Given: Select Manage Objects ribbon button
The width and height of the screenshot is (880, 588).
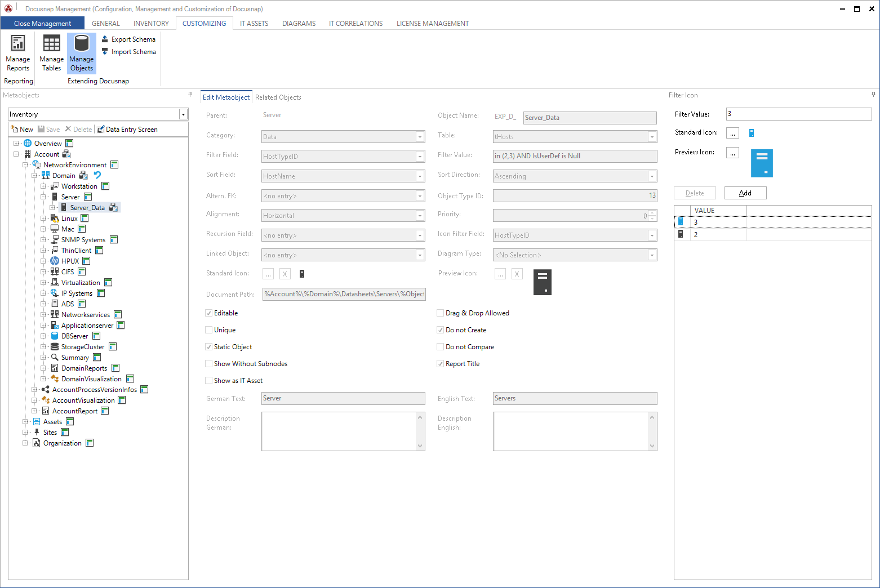Looking at the screenshot, I should point(82,54).
